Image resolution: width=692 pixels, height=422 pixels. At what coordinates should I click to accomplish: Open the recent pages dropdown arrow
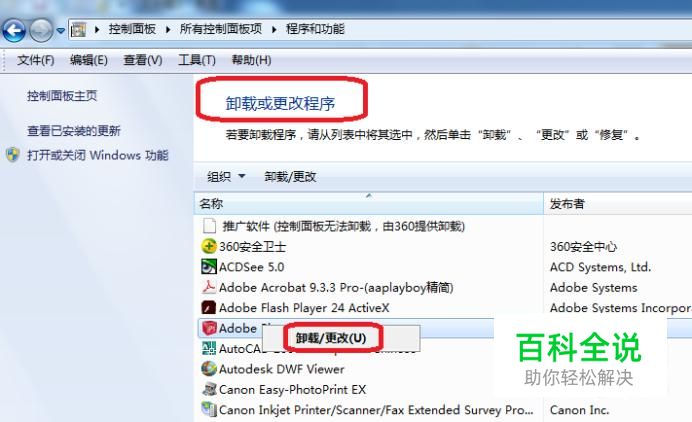(61, 30)
